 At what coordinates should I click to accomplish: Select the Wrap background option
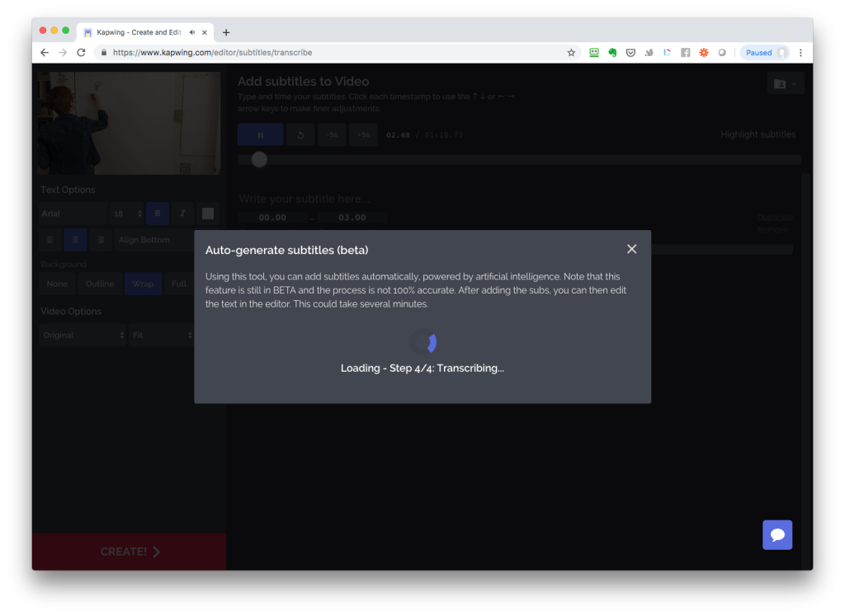point(143,284)
